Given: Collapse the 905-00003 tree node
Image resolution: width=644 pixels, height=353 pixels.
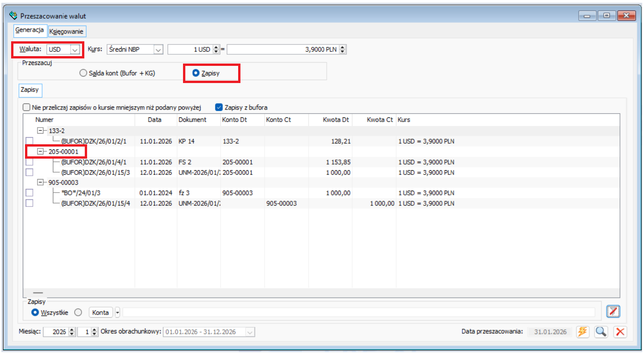Looking at the screenshot, I should tap(40, 183).
